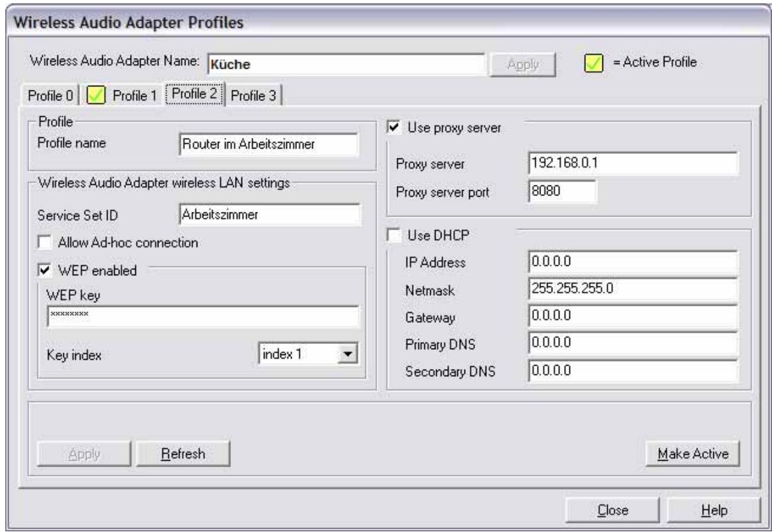Uncheck the WEP enabled checkbox

click(x=45, y=270)
